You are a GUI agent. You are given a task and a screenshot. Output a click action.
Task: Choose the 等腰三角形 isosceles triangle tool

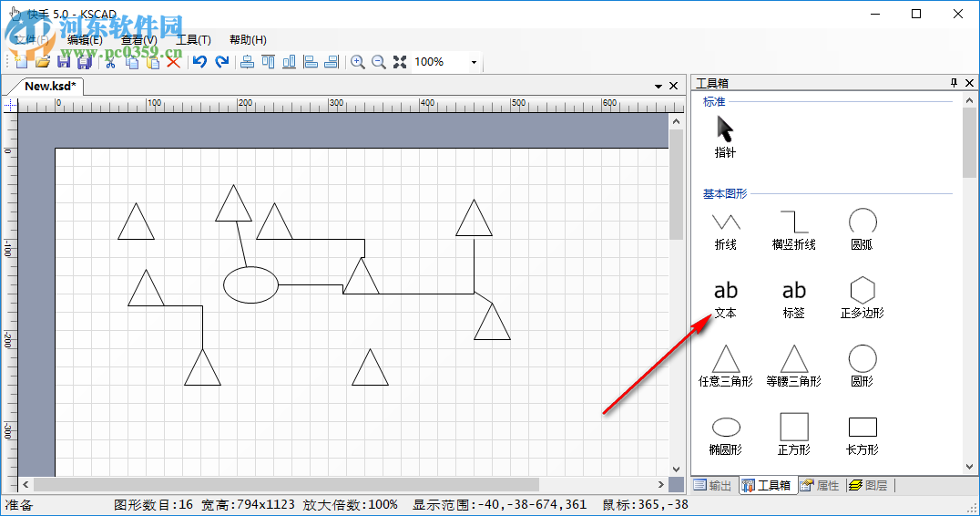pos(794,366)
